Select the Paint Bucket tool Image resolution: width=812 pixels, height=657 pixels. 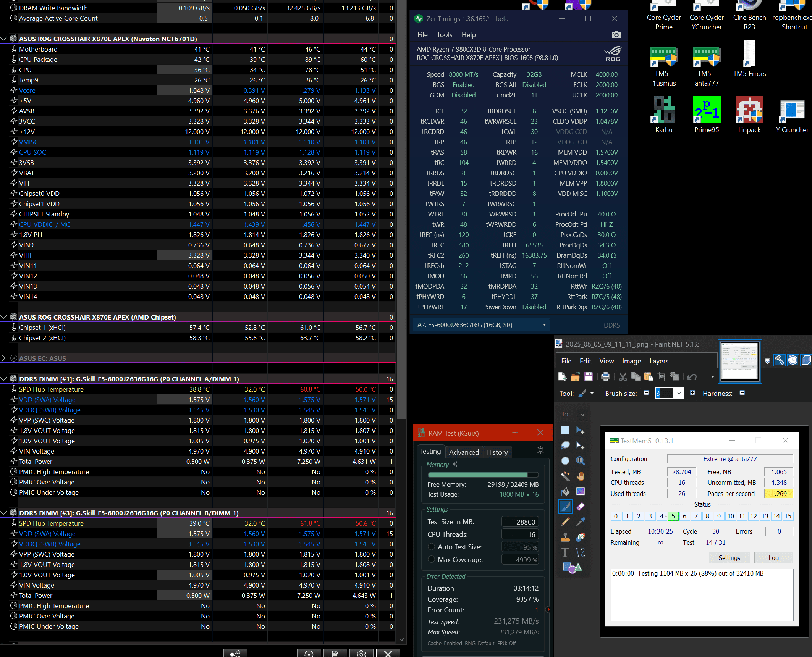[x=565, y=491]
